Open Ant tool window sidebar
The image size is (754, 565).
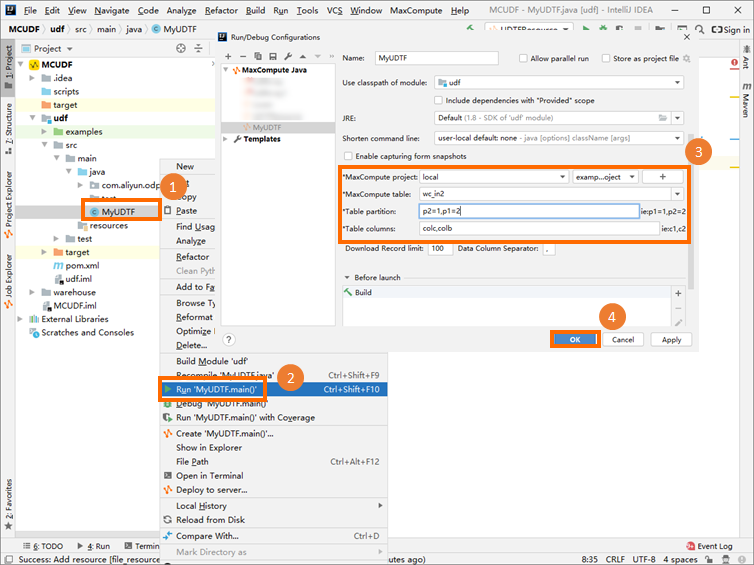(746, 57)
